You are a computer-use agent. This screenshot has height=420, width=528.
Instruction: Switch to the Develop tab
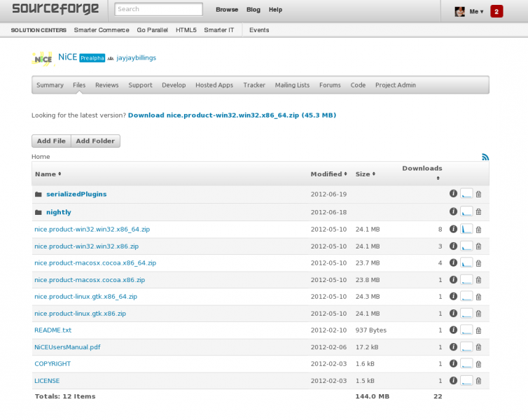[x=174, y=85]
